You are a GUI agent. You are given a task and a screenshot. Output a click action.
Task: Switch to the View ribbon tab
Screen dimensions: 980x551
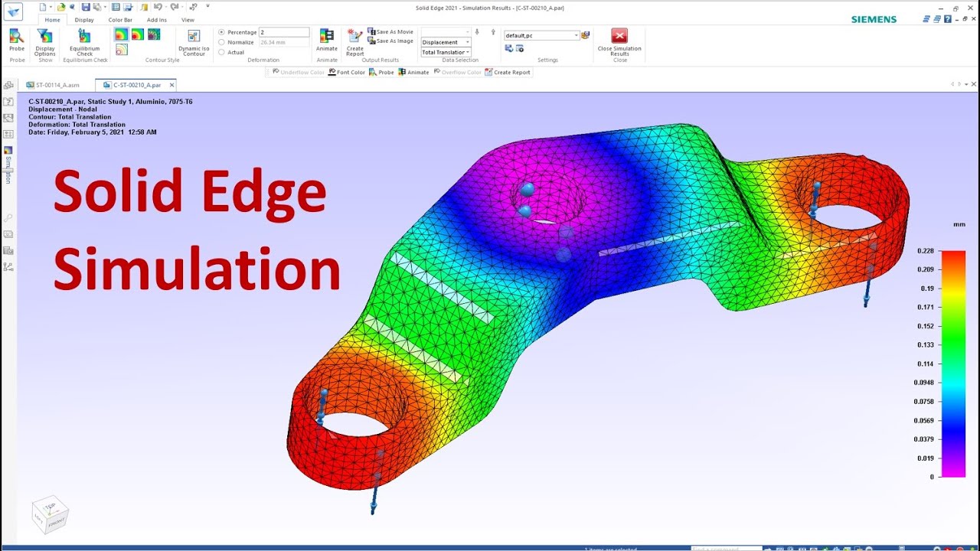pyautogui.click(x=188, y=20)
